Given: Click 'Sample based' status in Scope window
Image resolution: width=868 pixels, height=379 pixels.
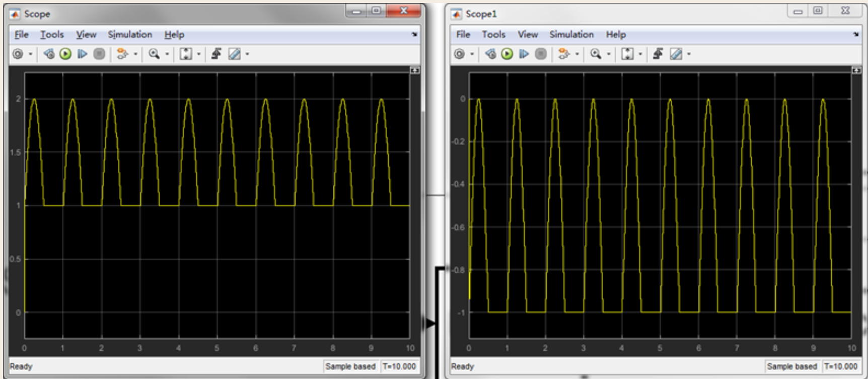Looking at the screenshot, I should click(350, 366).
